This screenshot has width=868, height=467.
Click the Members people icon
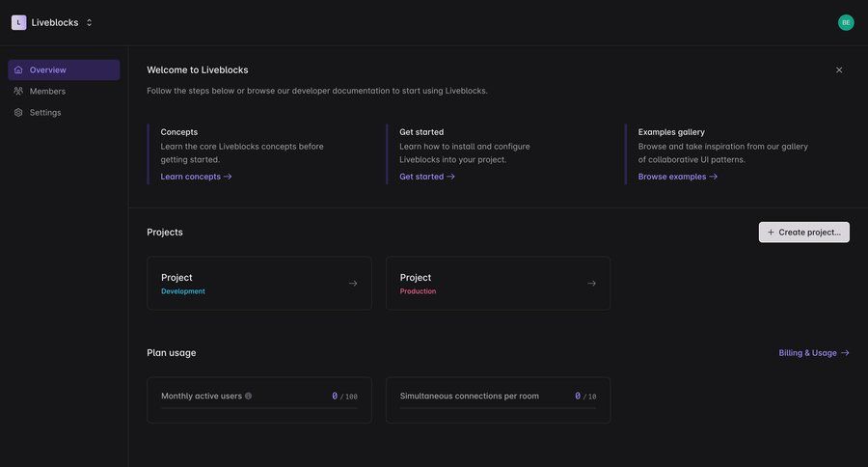coord(18,91)
